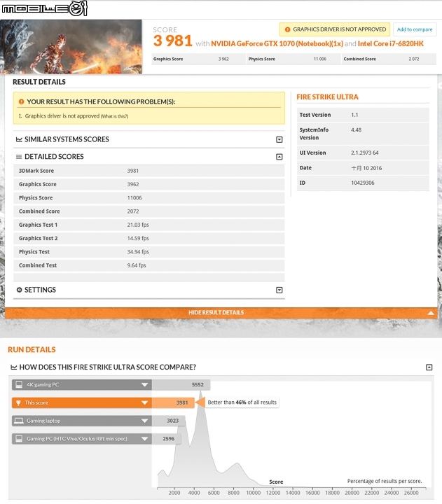Click the warning icon in the problems box
The image size is (442, 504).
[21, 102]
